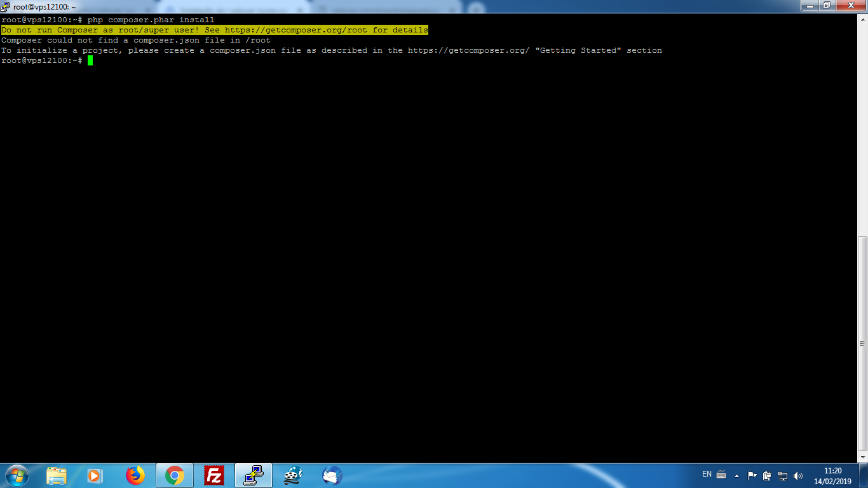Click the Windows Start orb
This screenshot has height=488, width=868.
pos(16,475)
